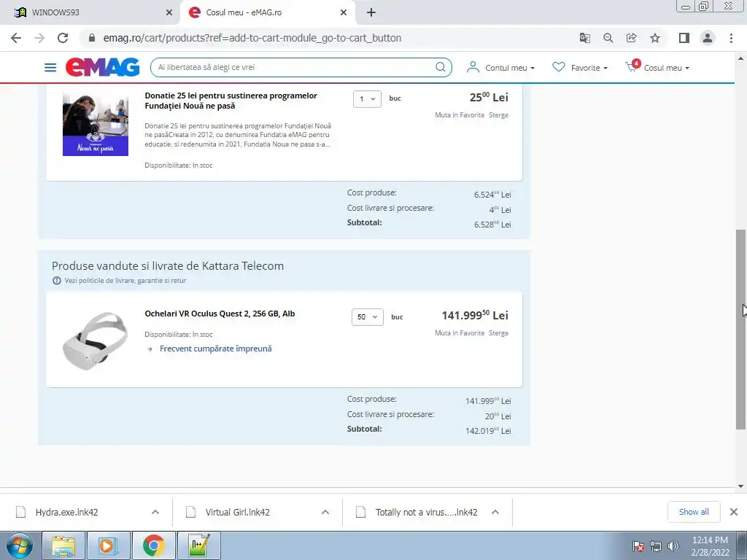
Task: Expand the Cosul meu dropdown
Action: pos(687,68)
